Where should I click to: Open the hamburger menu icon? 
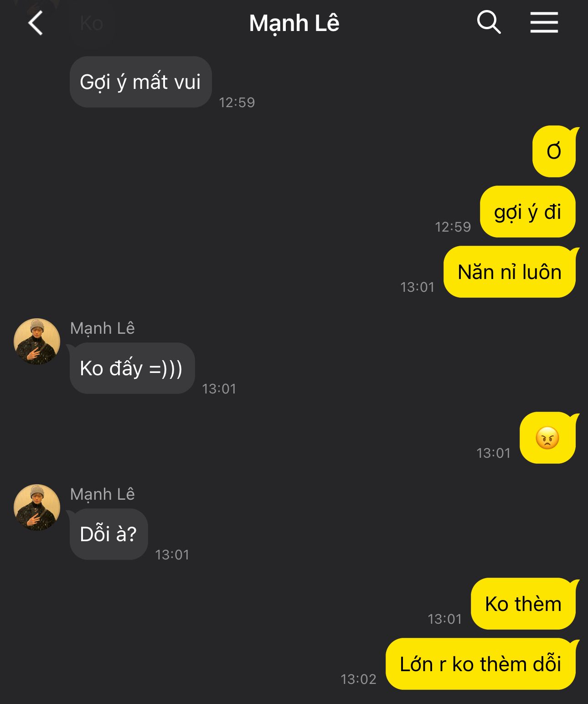[544, 22]
